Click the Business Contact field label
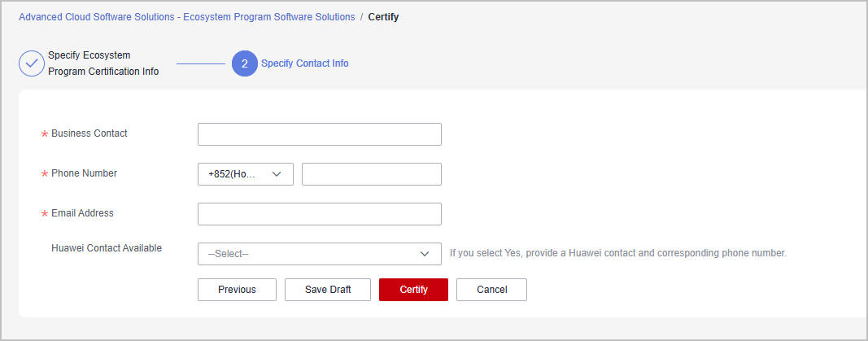Image resolution: width=868 pixels, height=341 pixels. (x=89, y=133)
